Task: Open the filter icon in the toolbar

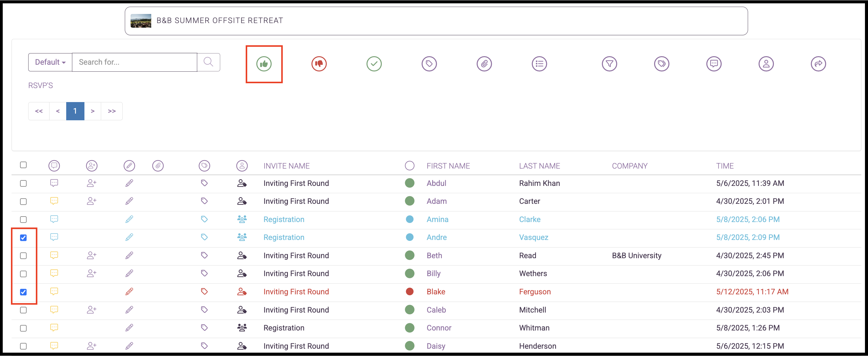Action: [609, 64]
